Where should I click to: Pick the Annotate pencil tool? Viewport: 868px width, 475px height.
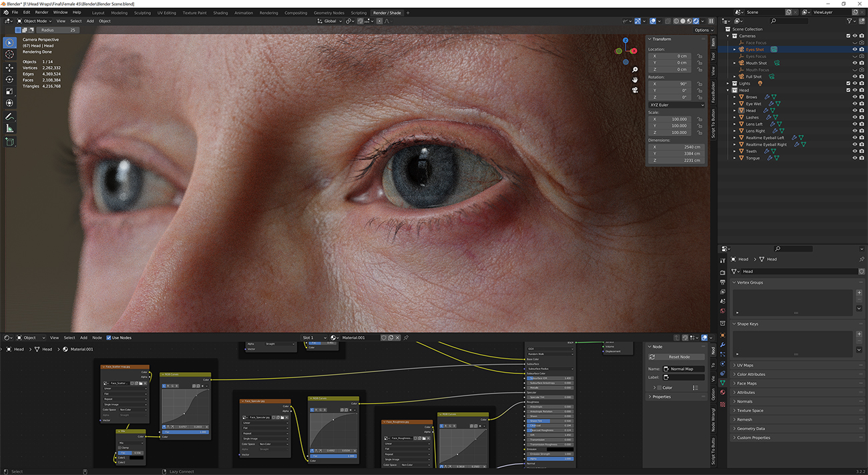click(x=9, y=116)
